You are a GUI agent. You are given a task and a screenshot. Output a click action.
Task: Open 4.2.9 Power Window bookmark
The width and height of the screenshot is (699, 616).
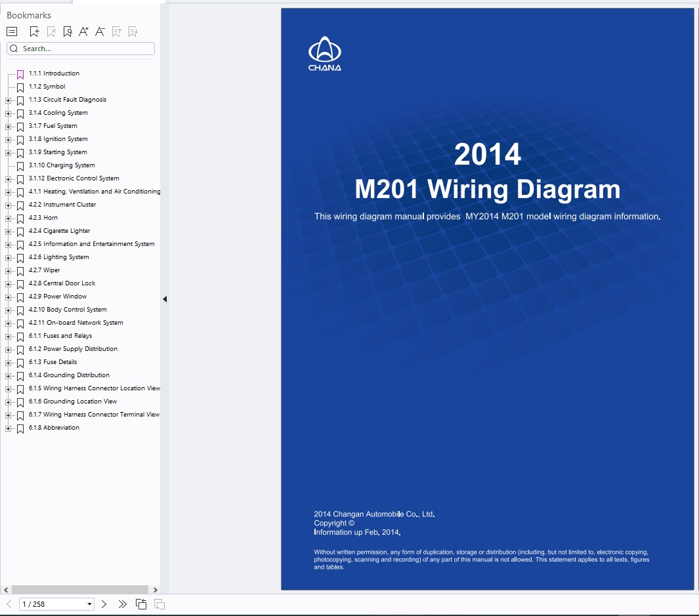(58, 297)
